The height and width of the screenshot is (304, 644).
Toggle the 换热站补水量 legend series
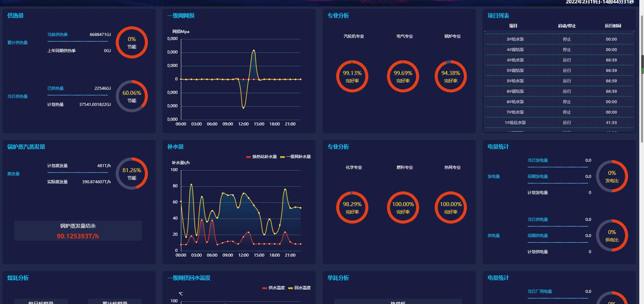click(x=262, y=157)
